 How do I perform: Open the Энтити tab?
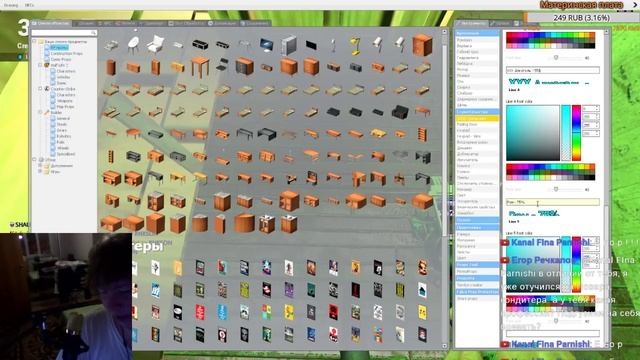pyautogui.click(x=125, y=24)
